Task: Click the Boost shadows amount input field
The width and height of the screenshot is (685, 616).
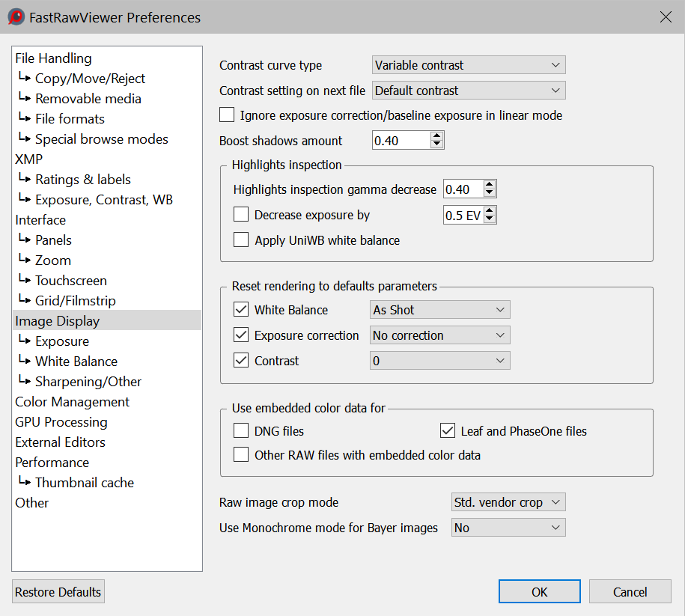Action: coord(401,141)
